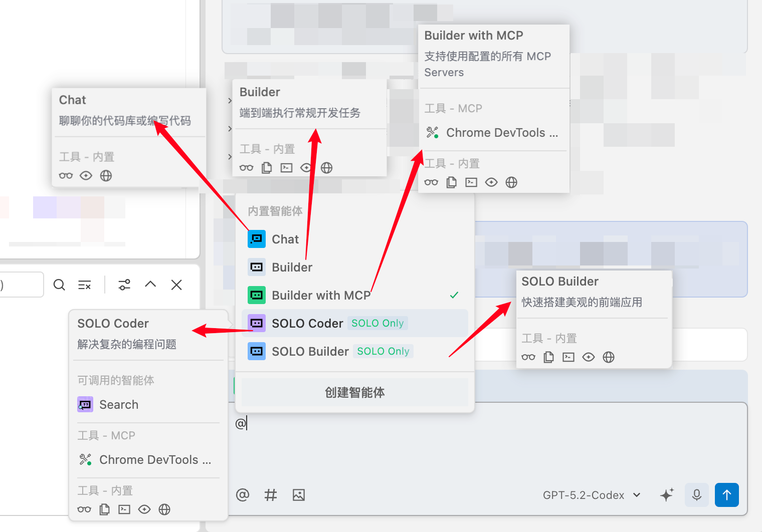Image resolution: width=762 pixels, height=532 pixels.
Task: Click the search magnifier icon in find bar
Action: pyautogui.click(x=59, y=285)
